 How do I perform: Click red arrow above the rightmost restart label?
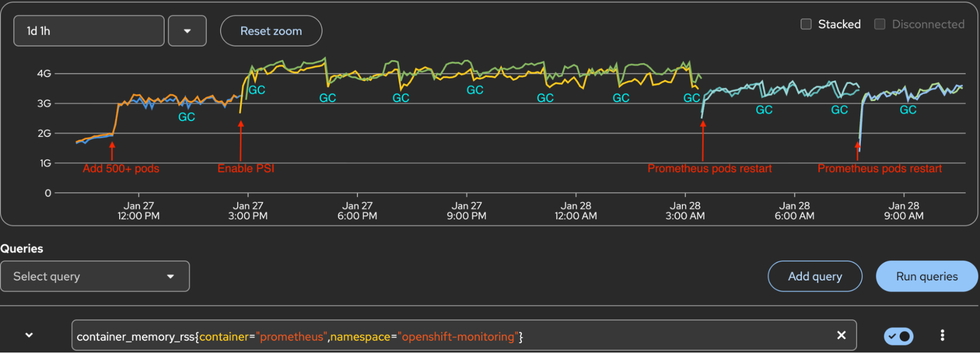(857, 151)
